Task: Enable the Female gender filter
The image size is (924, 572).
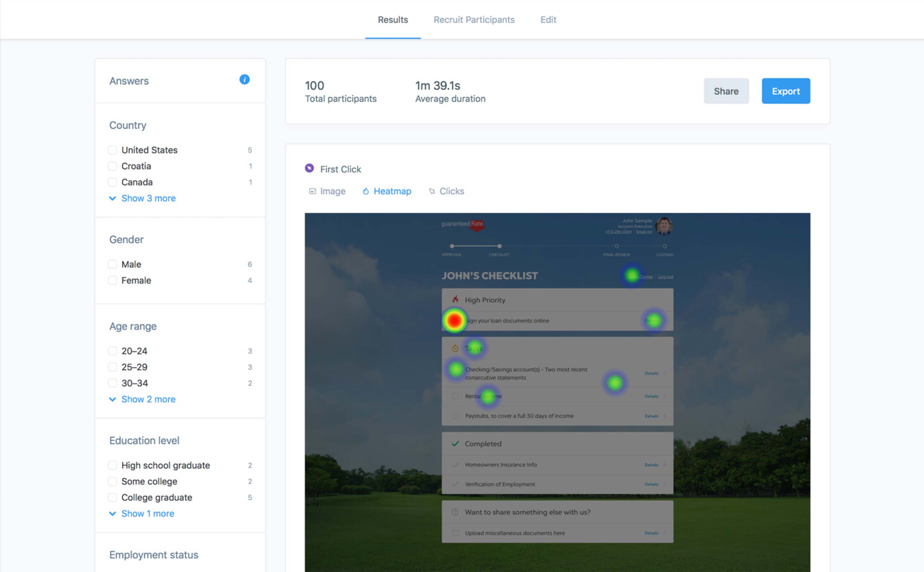Action: [113, 280]
